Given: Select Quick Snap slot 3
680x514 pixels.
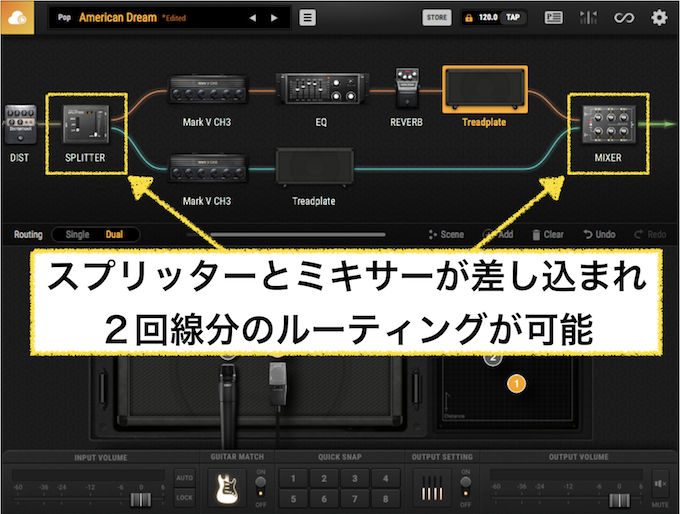Looking at the screenshot, I should (355, 478).
